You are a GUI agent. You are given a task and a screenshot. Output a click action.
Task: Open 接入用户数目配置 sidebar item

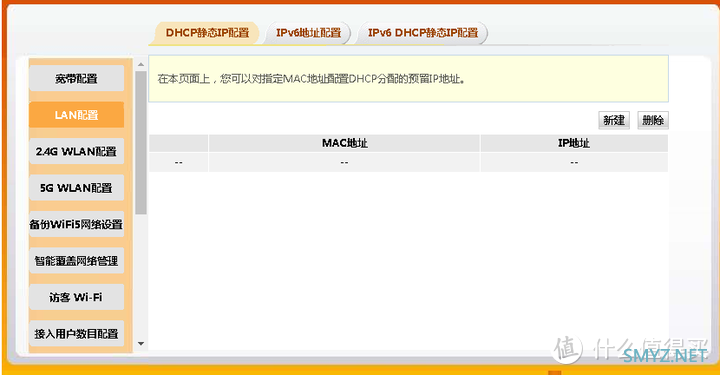click(x=77, y=334)
